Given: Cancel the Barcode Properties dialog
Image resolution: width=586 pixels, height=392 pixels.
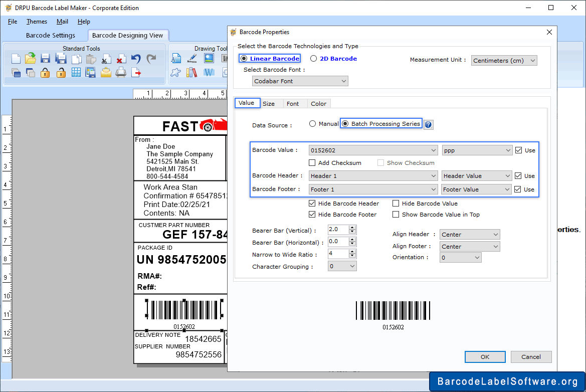Looking at the screenshot, I should (531, 357).
